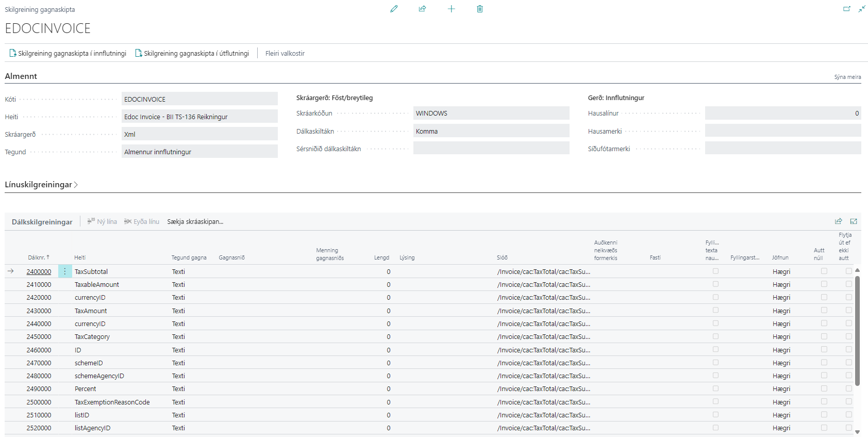Open row options for TaxSubtotal line
868x437 pixels.
[65, 271]
